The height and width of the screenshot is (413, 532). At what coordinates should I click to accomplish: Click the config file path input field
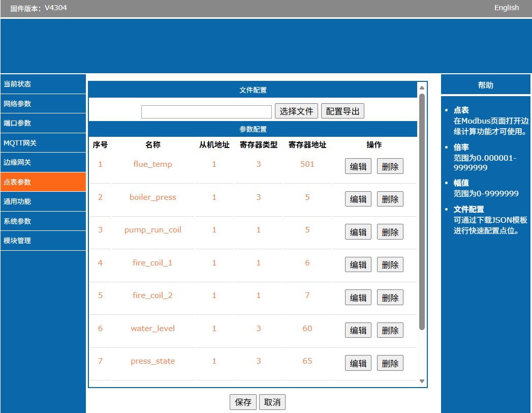[x=206, y=111]
